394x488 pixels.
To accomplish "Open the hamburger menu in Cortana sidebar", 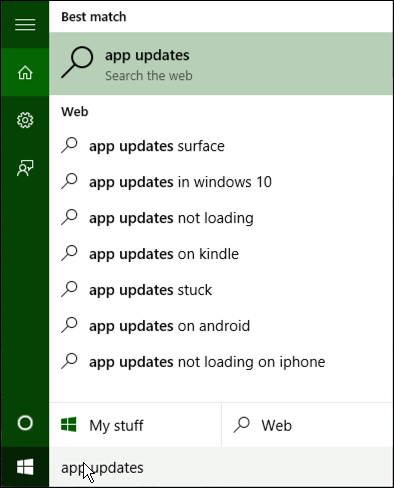I will pos(25,25).
